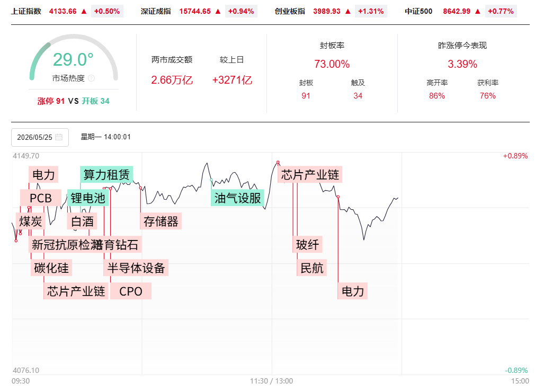Click the 涨停 91 link
Screen dimensions: 543x392
click(x=51, y=101)
